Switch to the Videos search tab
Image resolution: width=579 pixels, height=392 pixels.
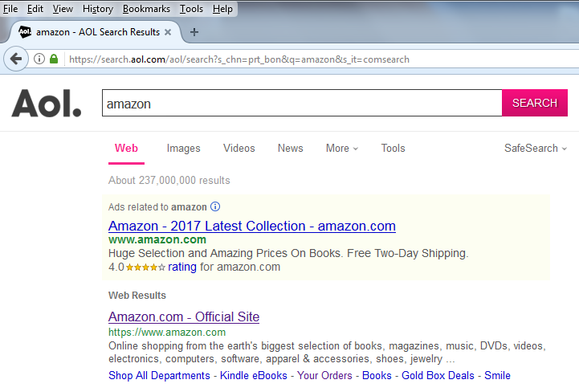[239, 148]
